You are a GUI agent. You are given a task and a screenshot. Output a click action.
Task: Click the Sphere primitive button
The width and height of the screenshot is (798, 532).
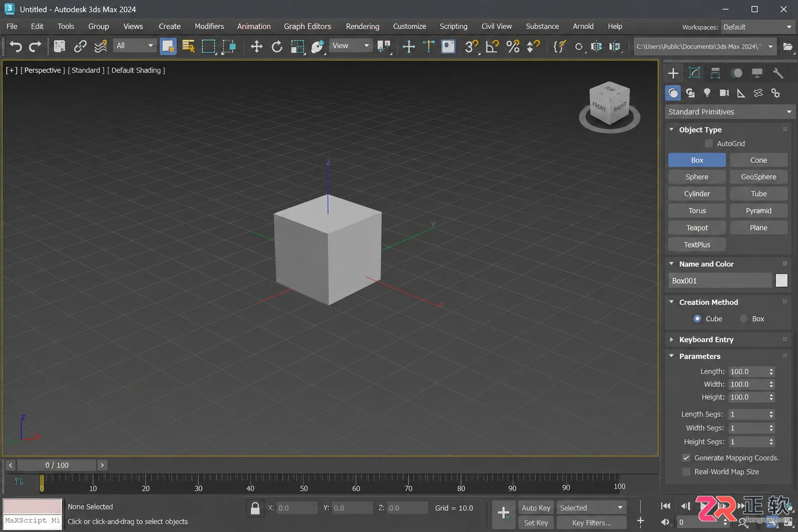[697, 177]
